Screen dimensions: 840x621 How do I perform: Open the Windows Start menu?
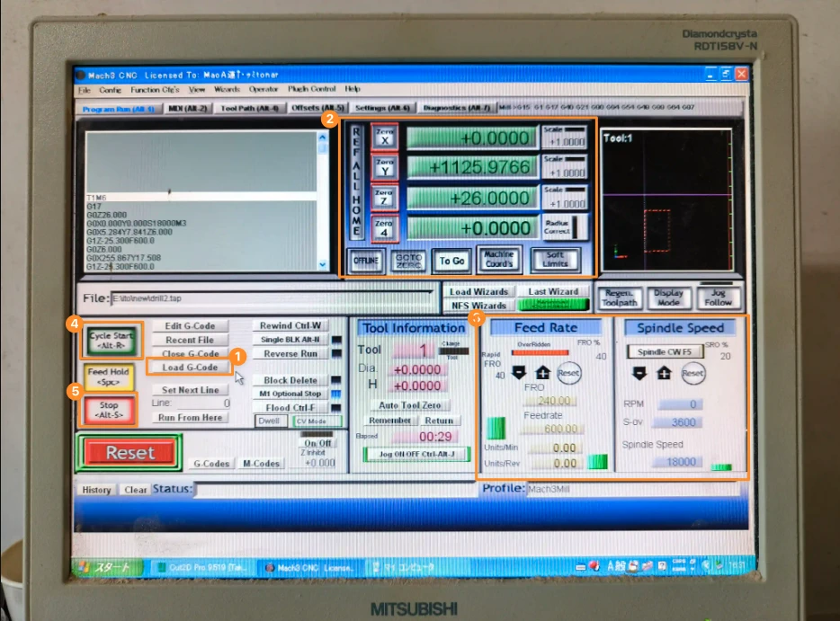tap(108, 567)
